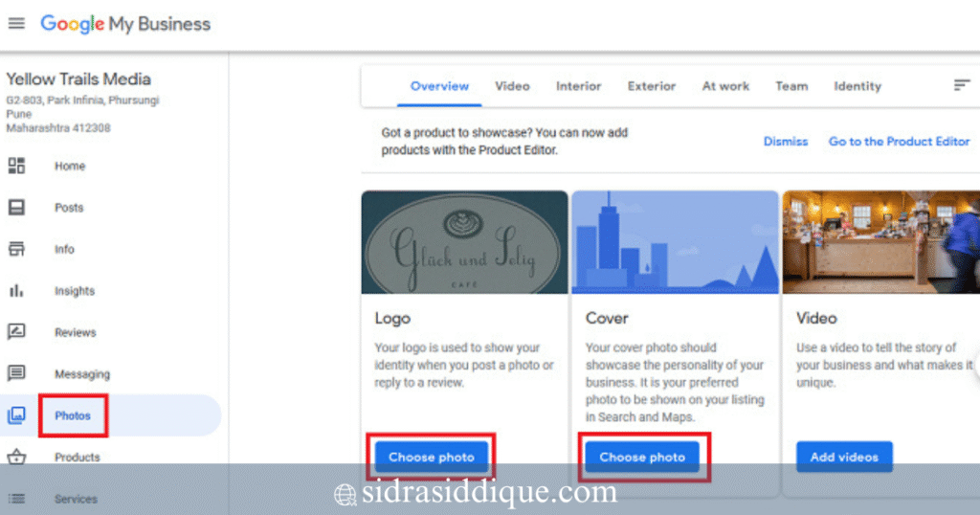980x515 pixels.
Task: Switch to the Team tab
Action: (791, 86)
